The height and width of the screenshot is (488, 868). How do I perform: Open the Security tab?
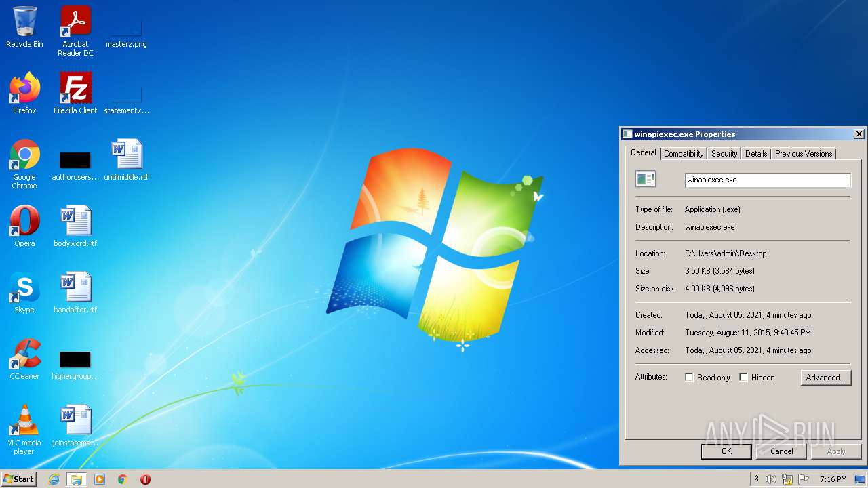click(724, 154)
